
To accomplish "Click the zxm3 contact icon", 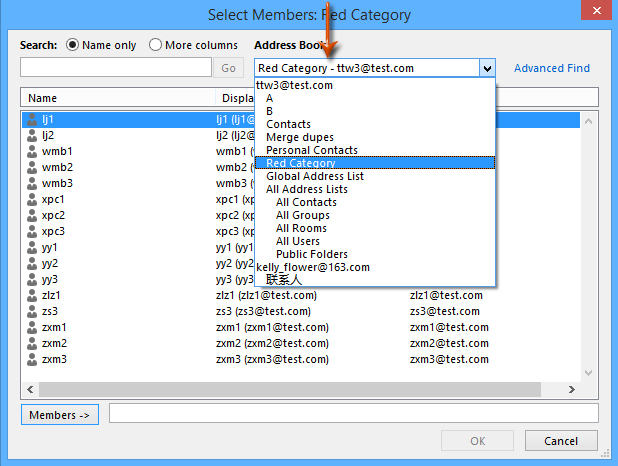I will [32, 360].
